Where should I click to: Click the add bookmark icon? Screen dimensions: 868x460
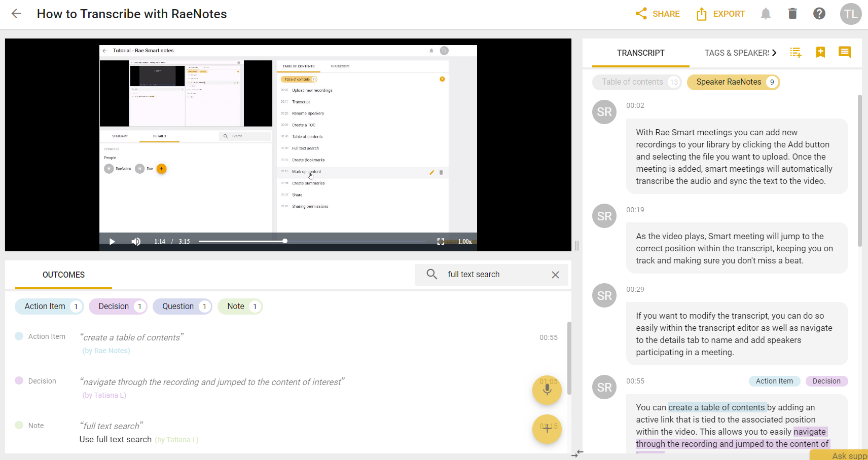click(x=820, y=52)
